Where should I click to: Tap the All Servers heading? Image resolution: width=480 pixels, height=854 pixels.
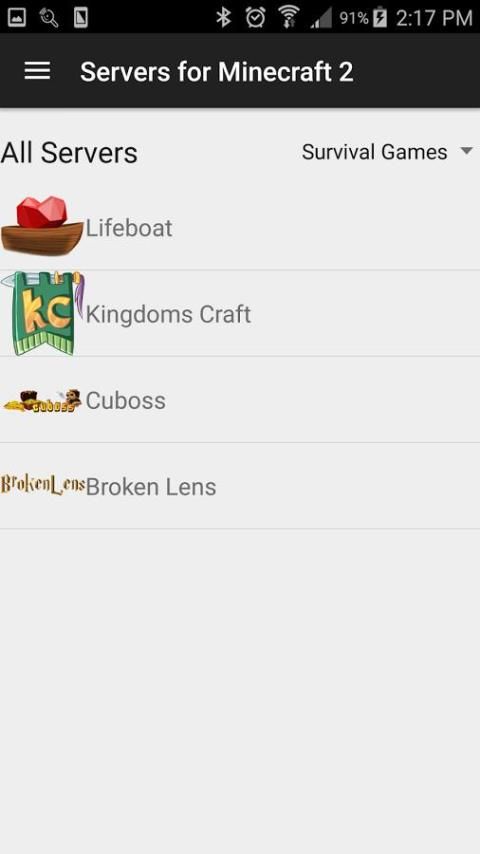[x=69, y=152]
